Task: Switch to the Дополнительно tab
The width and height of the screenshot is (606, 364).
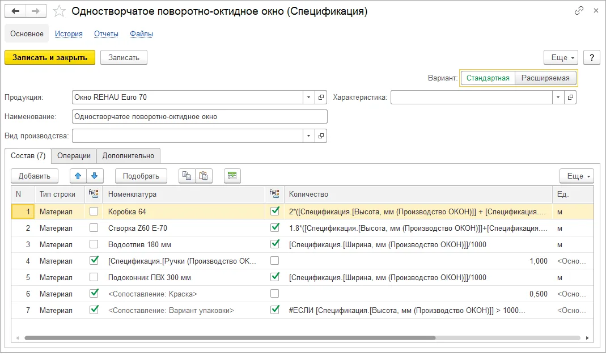Action: (128, 156)
